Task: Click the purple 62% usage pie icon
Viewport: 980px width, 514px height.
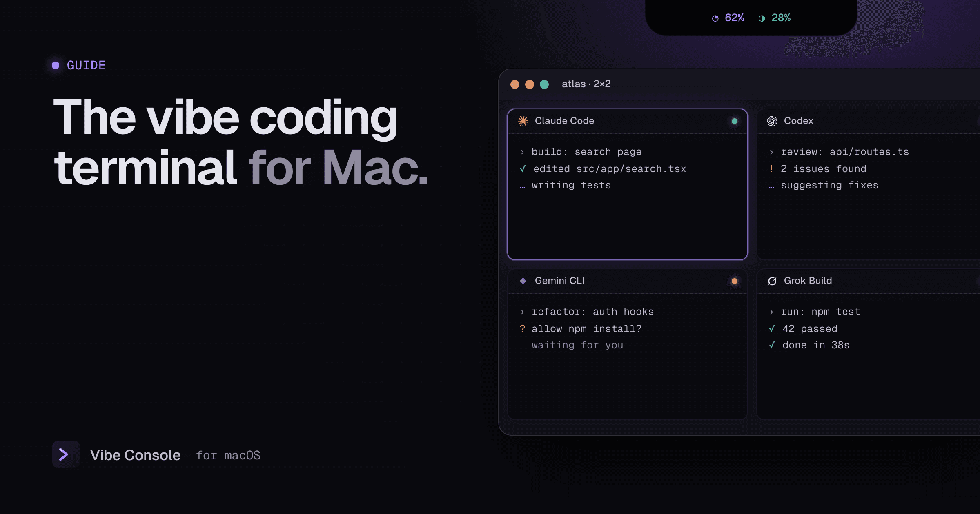Action: coord(715,18)
